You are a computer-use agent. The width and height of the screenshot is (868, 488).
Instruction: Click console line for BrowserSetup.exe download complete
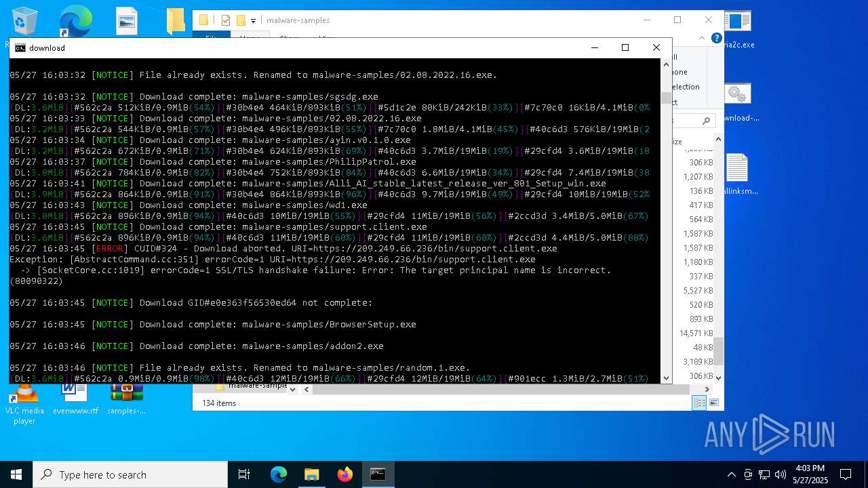click(213, 324)
